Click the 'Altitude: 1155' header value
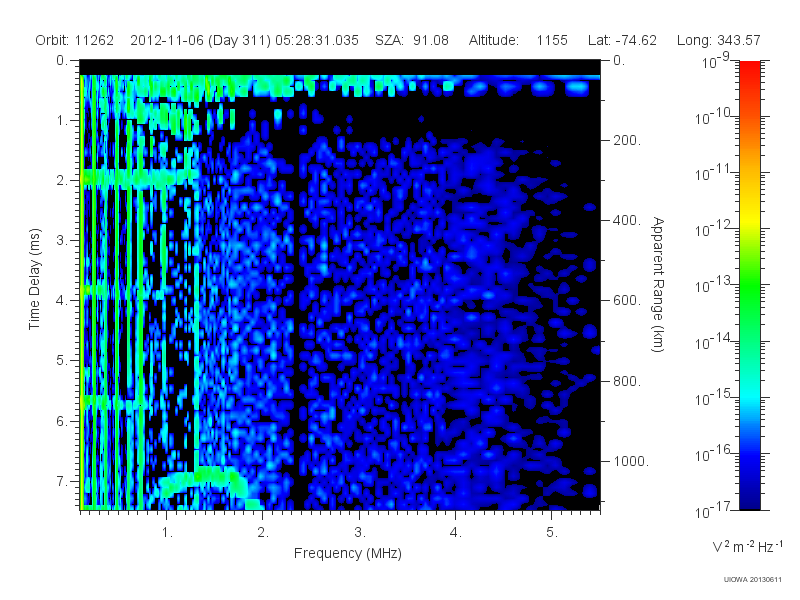The width and height of the screenshot is (800, 600). click(x=518, y=40)
